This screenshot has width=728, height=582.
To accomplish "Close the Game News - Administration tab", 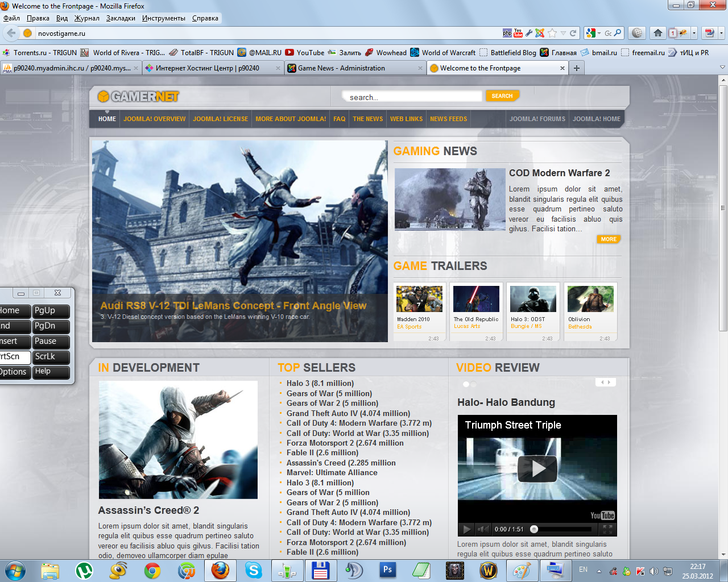I will tap(420, 68).
